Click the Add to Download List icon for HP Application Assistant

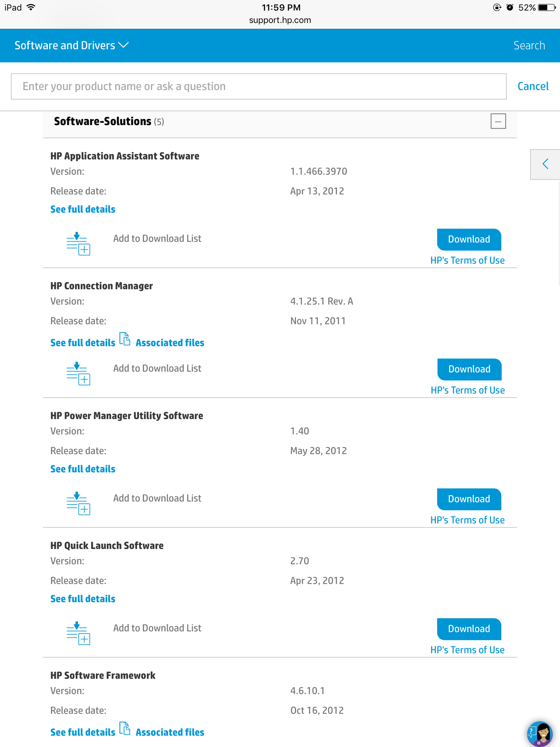(78, 244)
